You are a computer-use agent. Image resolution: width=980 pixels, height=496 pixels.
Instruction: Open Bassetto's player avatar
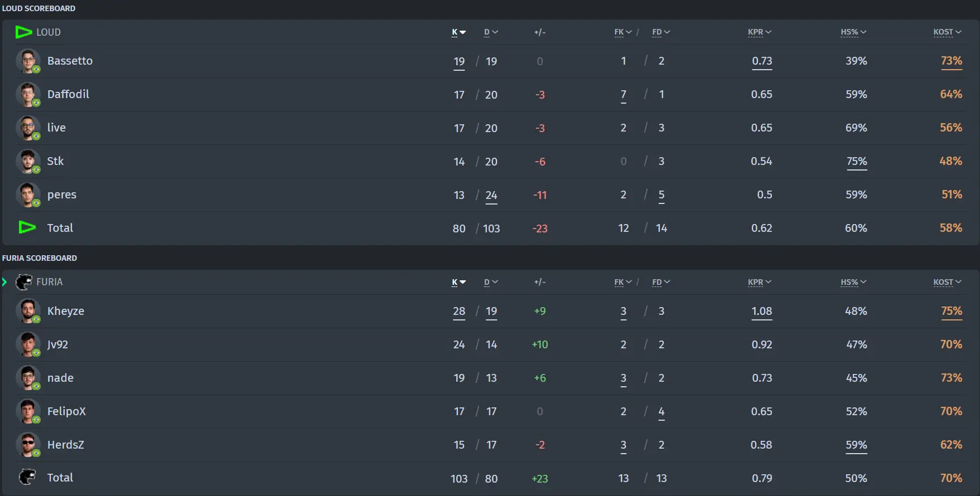(x=28, y=61)
